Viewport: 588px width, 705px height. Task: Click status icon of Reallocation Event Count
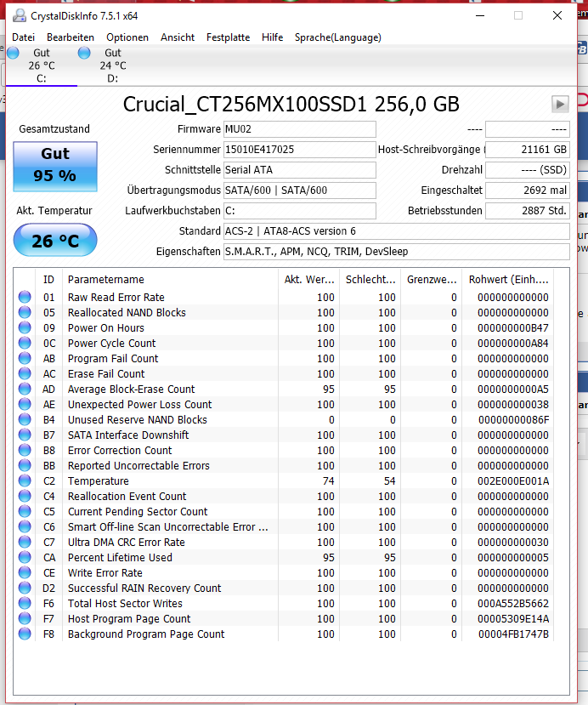[25, 496]
